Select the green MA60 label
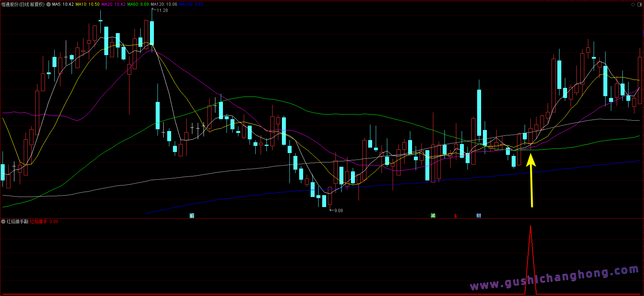644x296 pixels. point(138,4)
